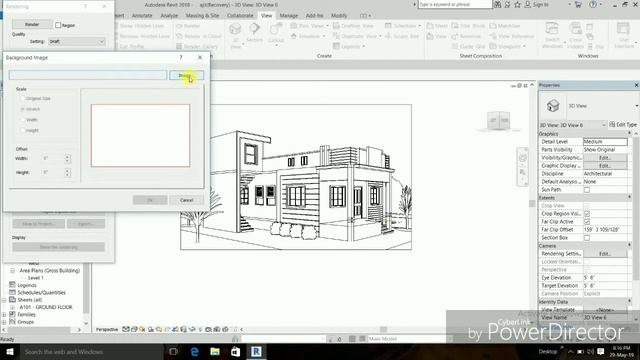The height and width of the screenshot is (360, 640).
Task: Click the Matchline tool
Action: (x=505, y=26)
